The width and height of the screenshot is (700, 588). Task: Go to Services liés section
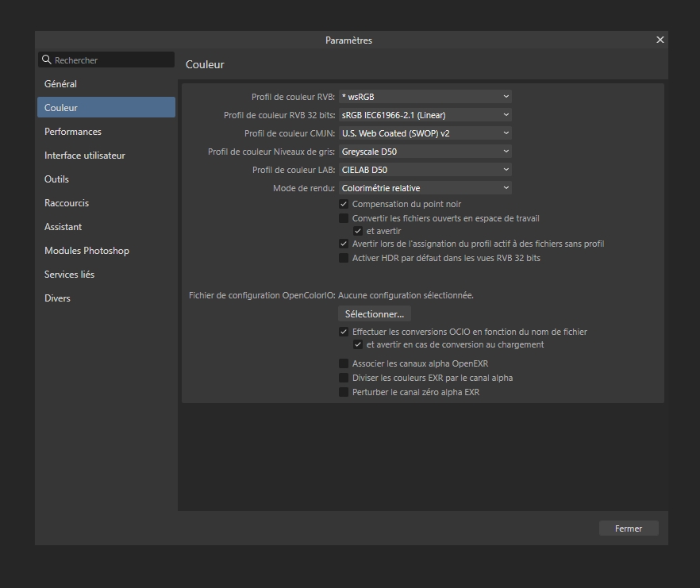coord(106,275)
